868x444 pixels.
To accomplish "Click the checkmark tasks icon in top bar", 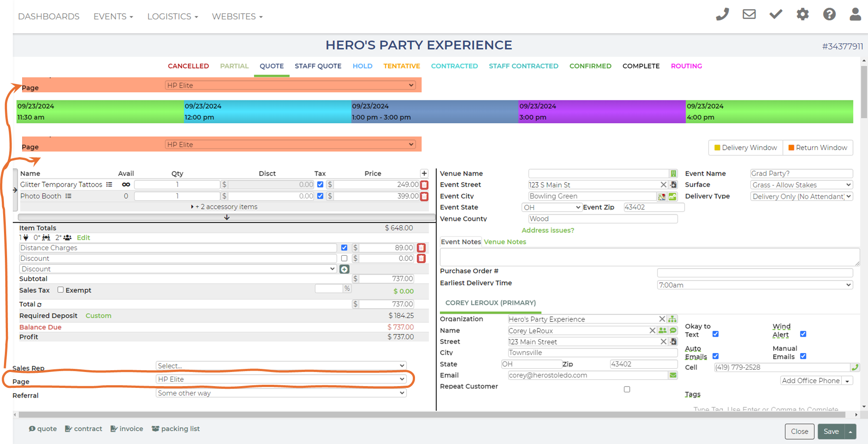I will coord(776,15).
